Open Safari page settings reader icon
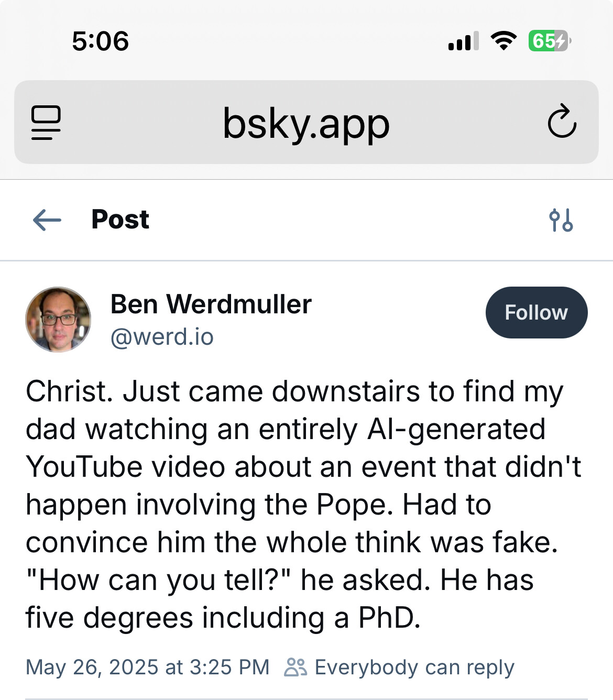 pos(46,123)
